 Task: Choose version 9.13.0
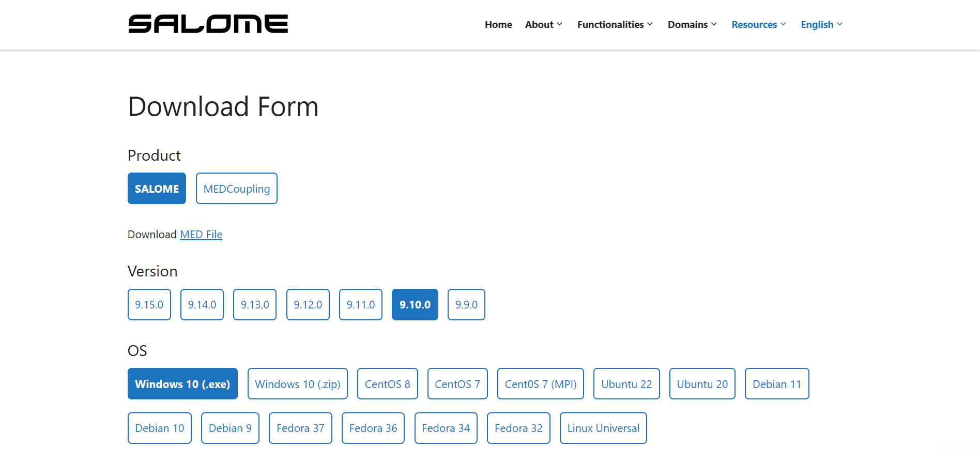click(255, 305)
